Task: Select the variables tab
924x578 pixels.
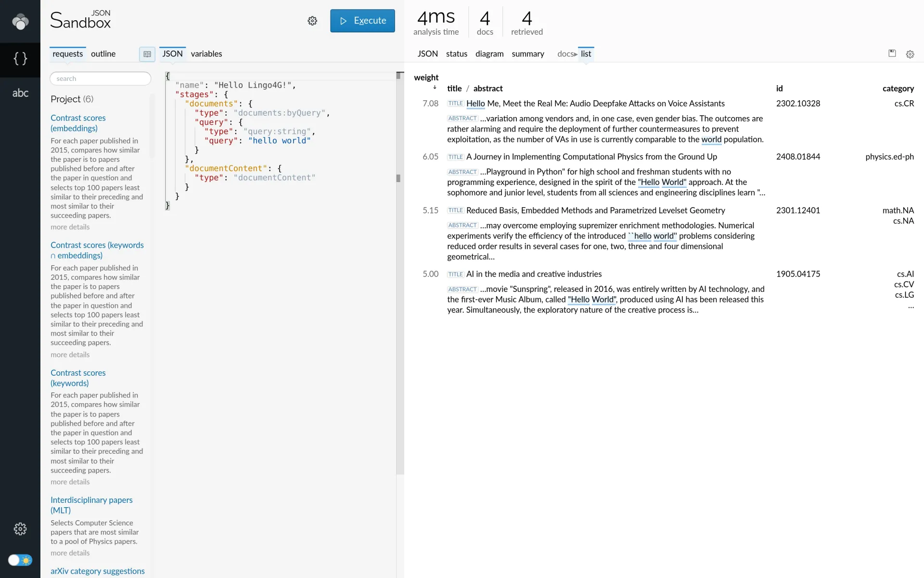Action: (206, 54)
